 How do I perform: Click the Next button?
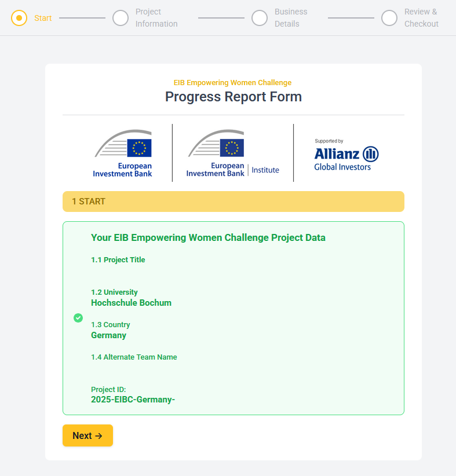(87, 435)
